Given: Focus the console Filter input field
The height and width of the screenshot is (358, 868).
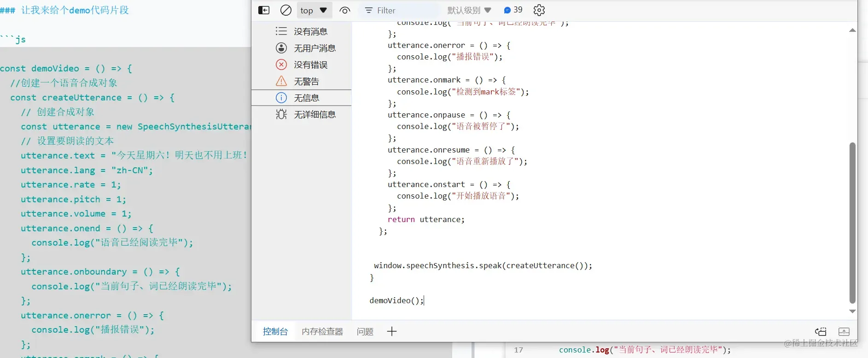Looking at the screenshot, I should click(400, 10).
